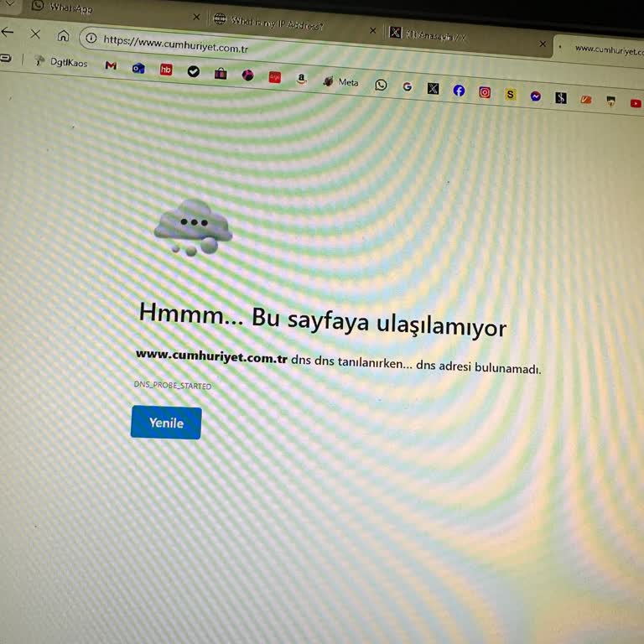Open the orange checkmark bookmark icon
This screenshot has height=644, width=644.
point(586,100)
